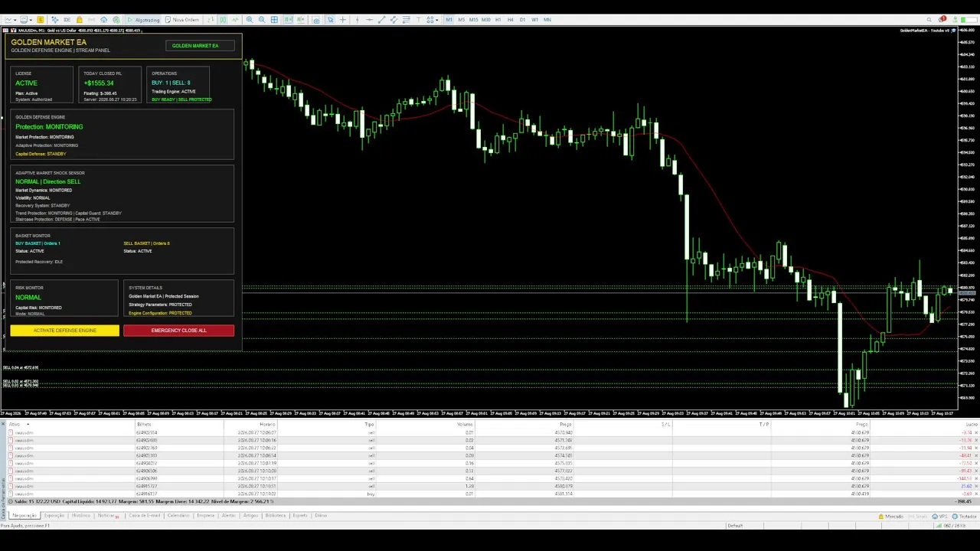Switch to H1 timeframe
The width and height of the screenshot is (980, 551).
click(x=498, y=19)
